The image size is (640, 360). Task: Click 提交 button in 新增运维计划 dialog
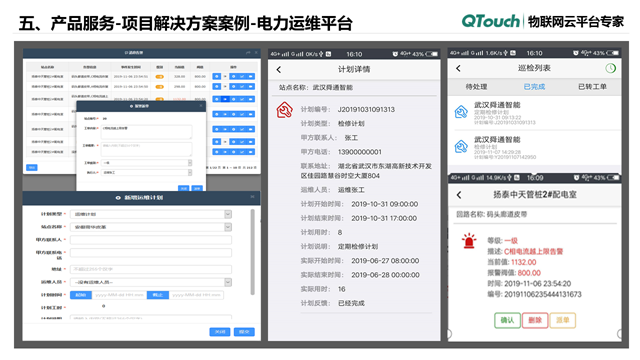(244, 332)
